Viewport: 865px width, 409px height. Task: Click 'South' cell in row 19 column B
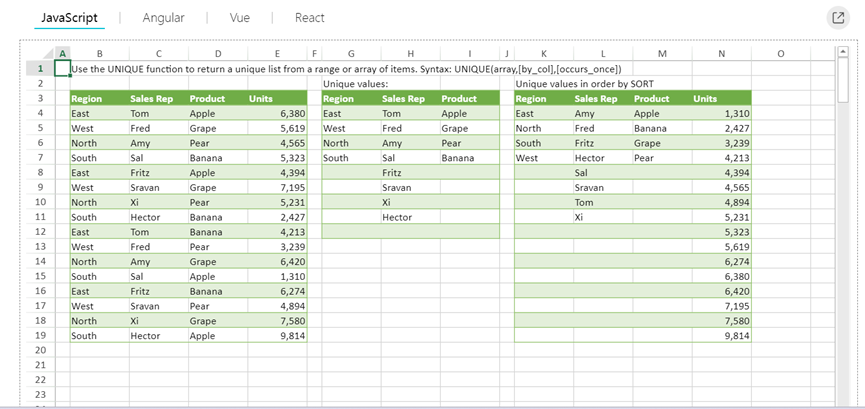100,336
